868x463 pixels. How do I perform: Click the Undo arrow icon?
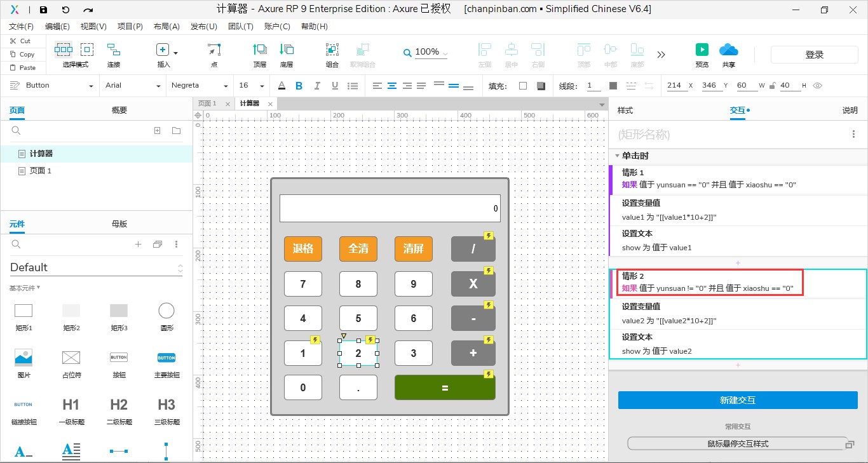pos(65,10)
